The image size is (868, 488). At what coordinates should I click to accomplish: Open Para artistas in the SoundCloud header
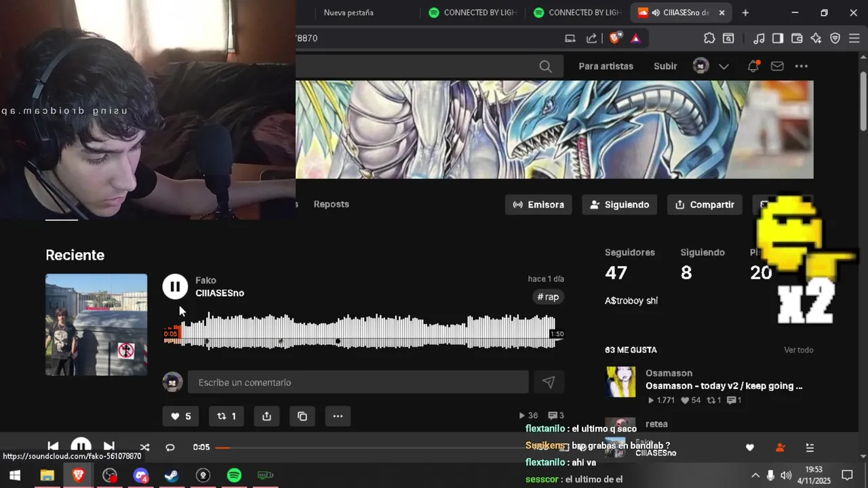coord(606,66)
